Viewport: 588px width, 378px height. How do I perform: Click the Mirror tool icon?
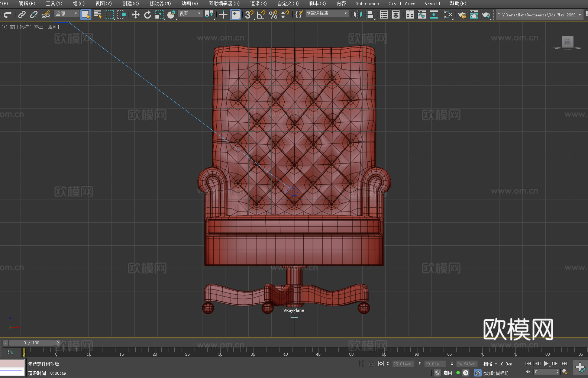(x=358, y=14)
